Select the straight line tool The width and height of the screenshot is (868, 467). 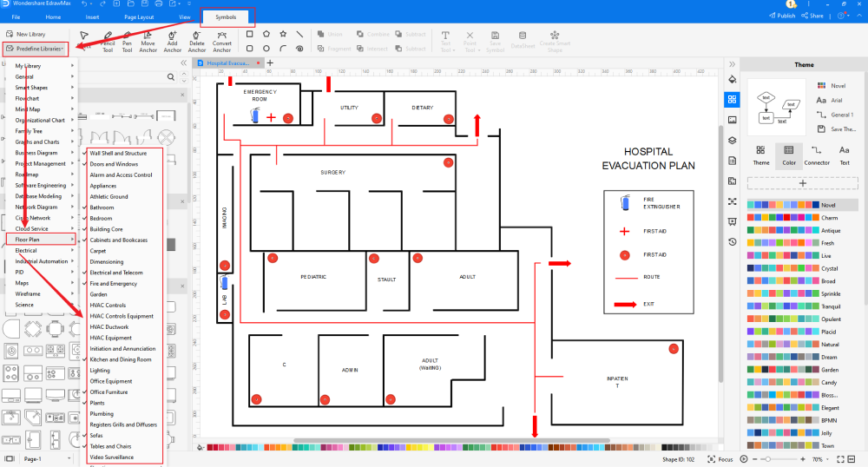[299, 35]
